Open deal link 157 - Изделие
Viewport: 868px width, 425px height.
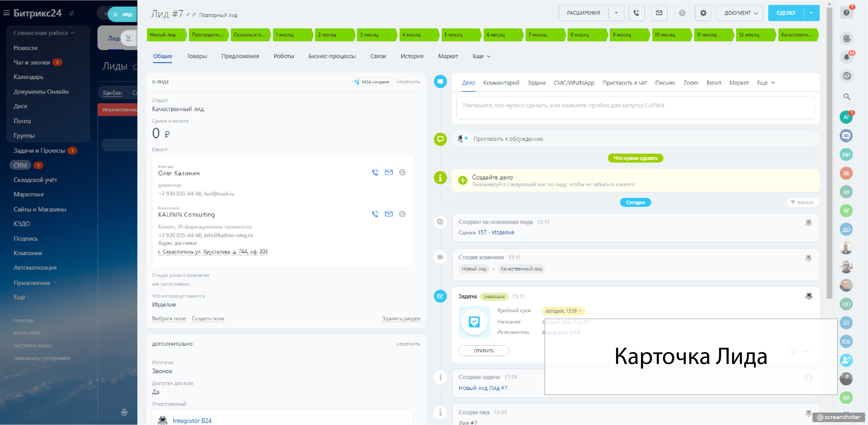point(495,233)
